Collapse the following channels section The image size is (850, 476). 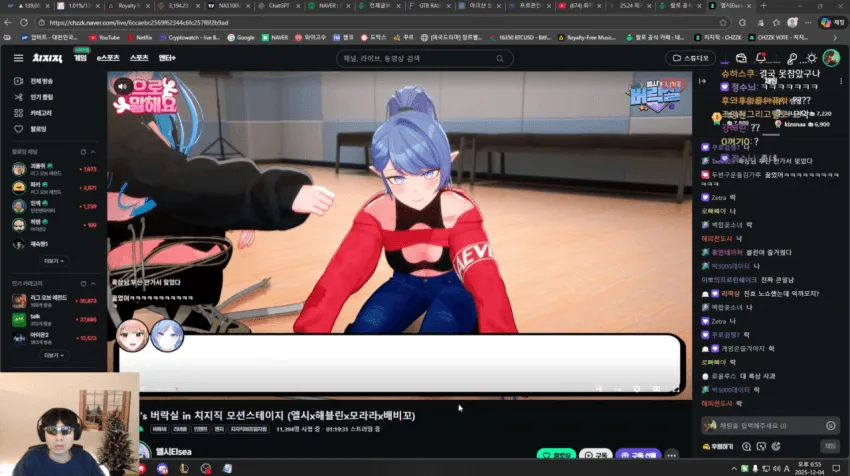[93, 152]
